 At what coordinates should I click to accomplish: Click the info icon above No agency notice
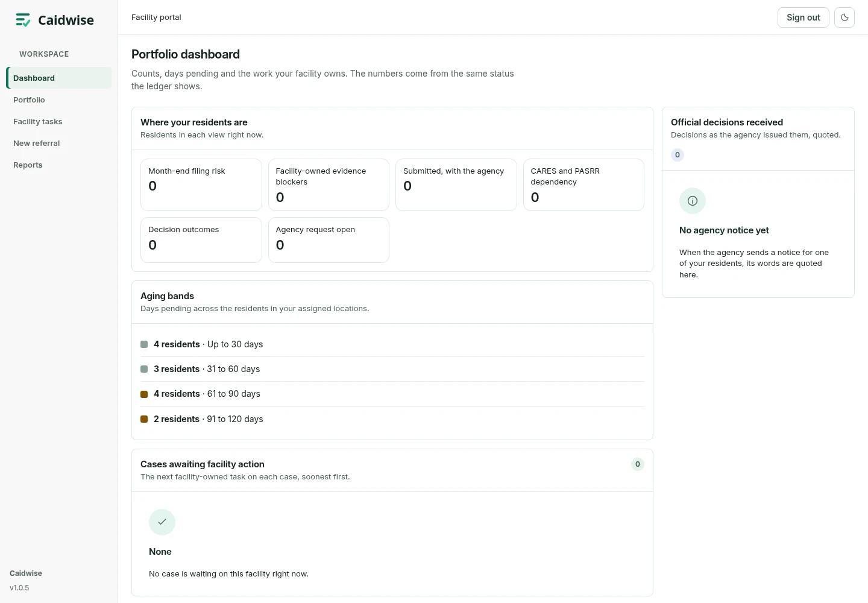point(693,201)
